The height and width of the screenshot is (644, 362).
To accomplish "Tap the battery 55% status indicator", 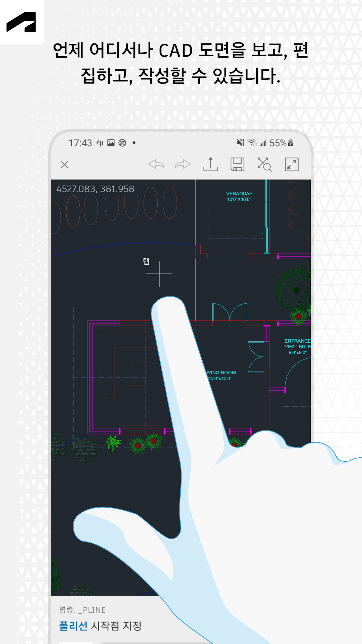I will coord(281,143).
